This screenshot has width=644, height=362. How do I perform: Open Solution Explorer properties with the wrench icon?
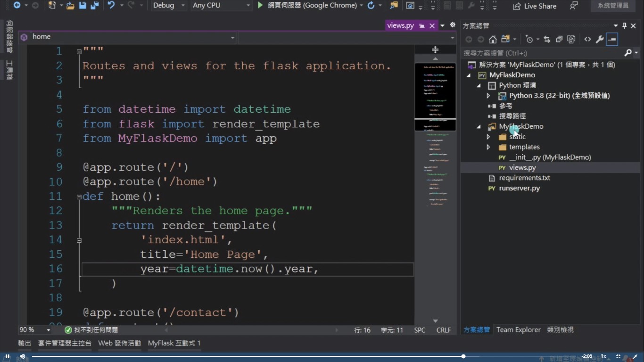598,39
